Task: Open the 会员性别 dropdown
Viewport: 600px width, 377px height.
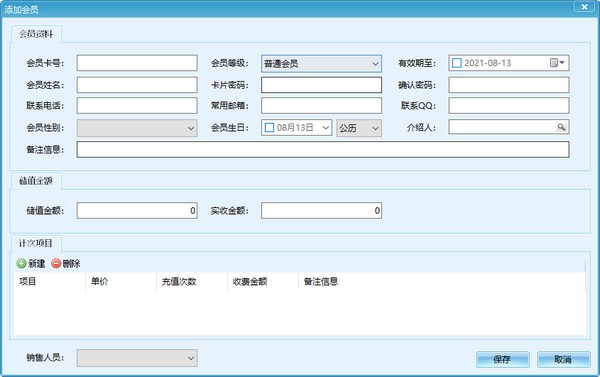Action: [x=191, y=128]
